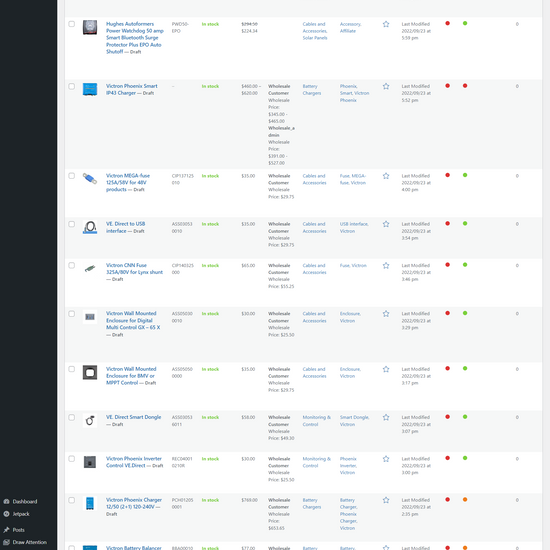Open Victron CNN Fuse thumbnail image
550x550 pixels.
(90, 269)
